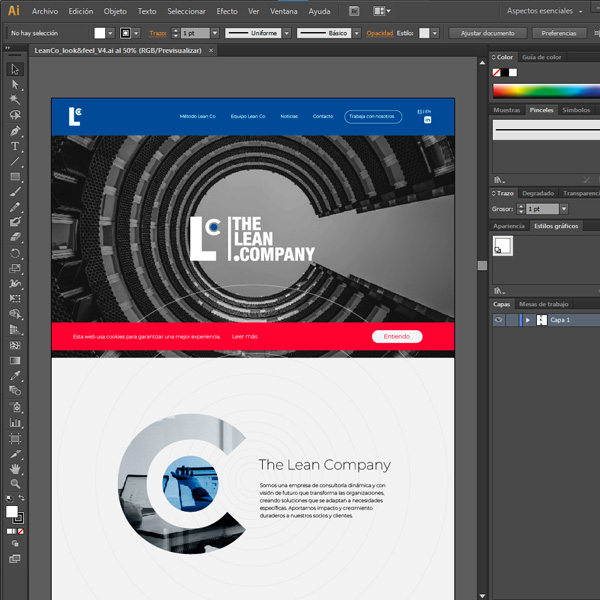Open the stroke color dropdown arrow
600x600 pixels.
click(136, 33)
